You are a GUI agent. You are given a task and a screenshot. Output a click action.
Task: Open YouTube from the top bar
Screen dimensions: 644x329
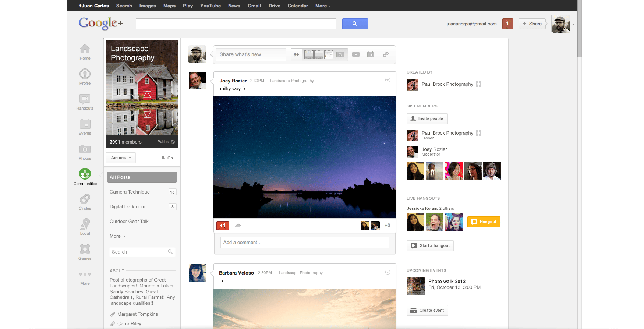click(x=210, y=6)
